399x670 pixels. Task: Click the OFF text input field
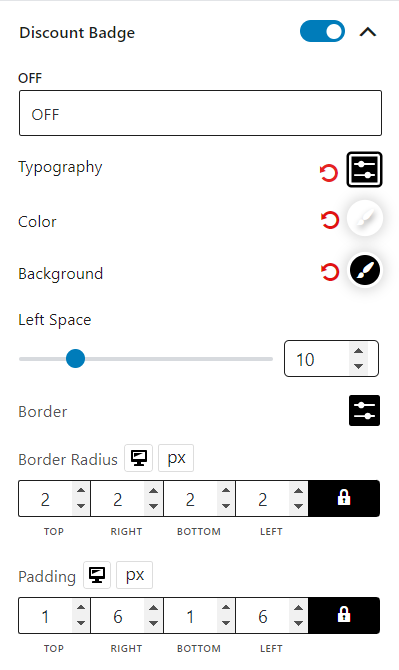click(x=200, y=113)
